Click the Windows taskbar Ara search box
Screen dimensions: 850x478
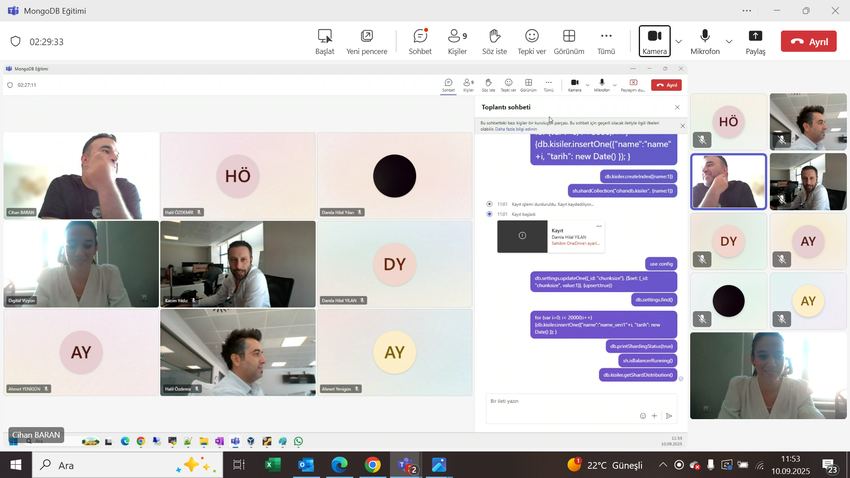coord(128,465)
